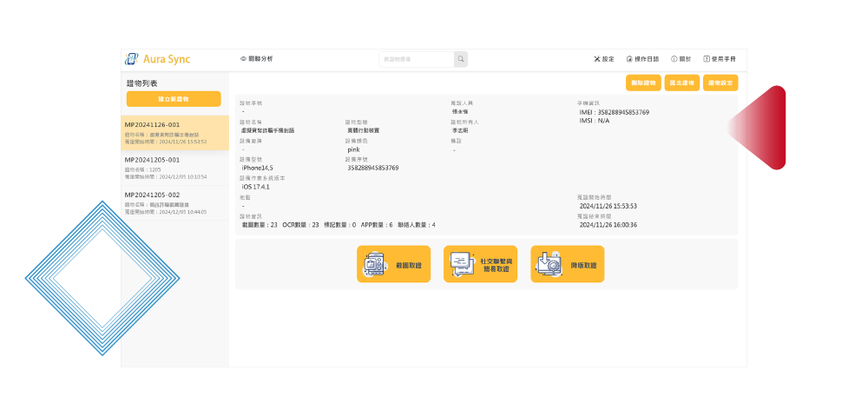
Task: Open 使用手冊 help icon
Action: 707,59
